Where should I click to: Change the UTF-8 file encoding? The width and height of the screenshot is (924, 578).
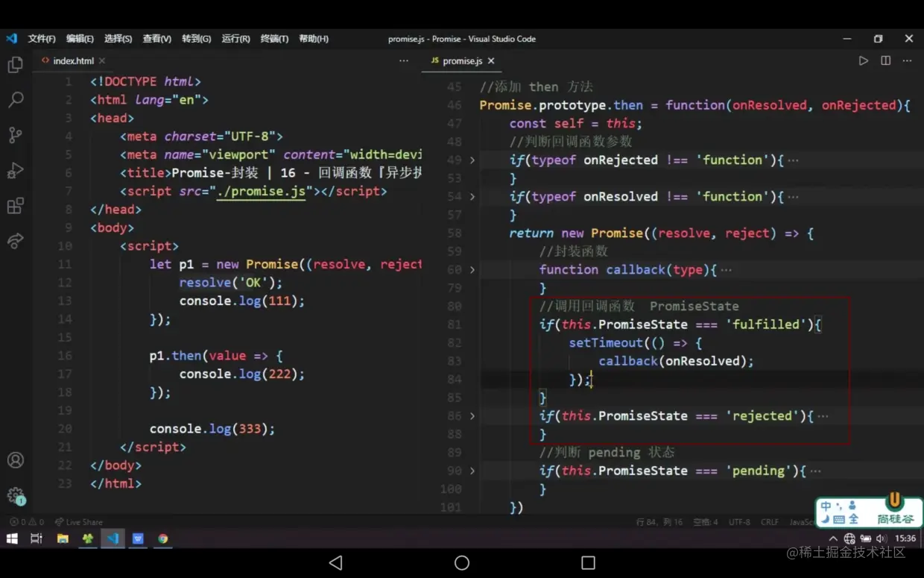739,522
